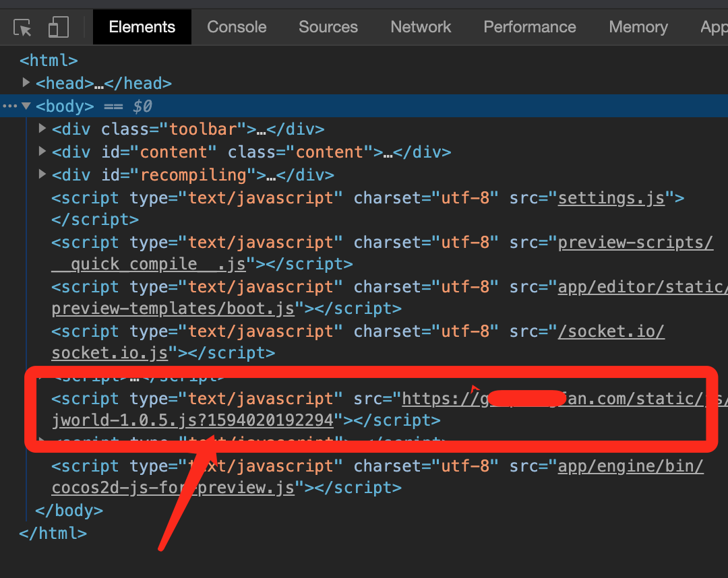Collapse the body element
This screenshot has width=728, height=578.
tap(26, 106)
